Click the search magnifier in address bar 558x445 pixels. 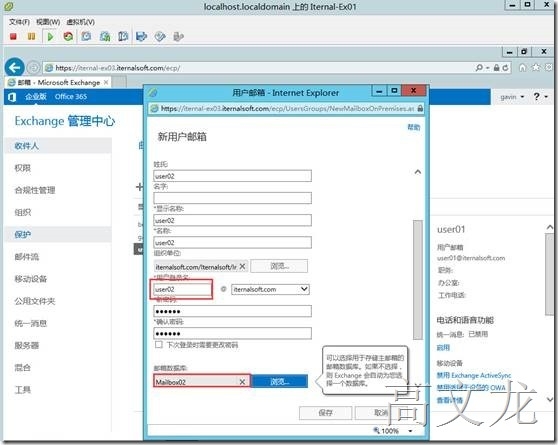tap(479, 67)
